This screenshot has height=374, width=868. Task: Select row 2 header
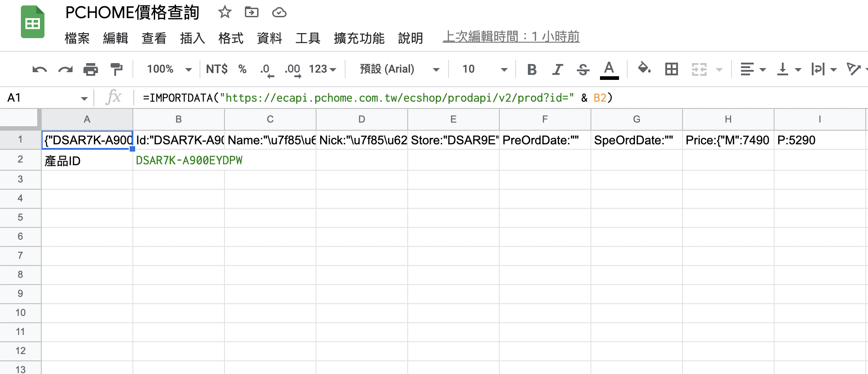[x=20, y=159]
